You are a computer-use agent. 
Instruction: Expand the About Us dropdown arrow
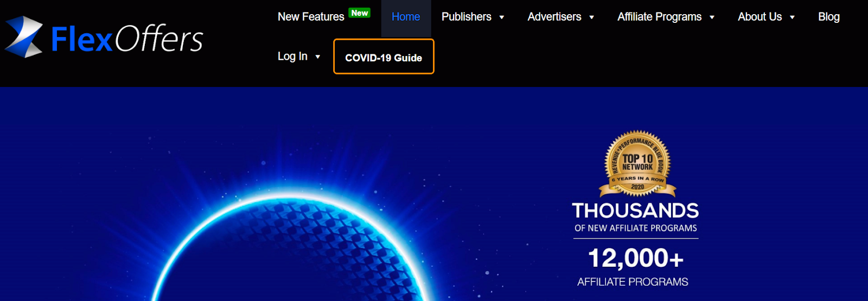[x=792, y=17]
